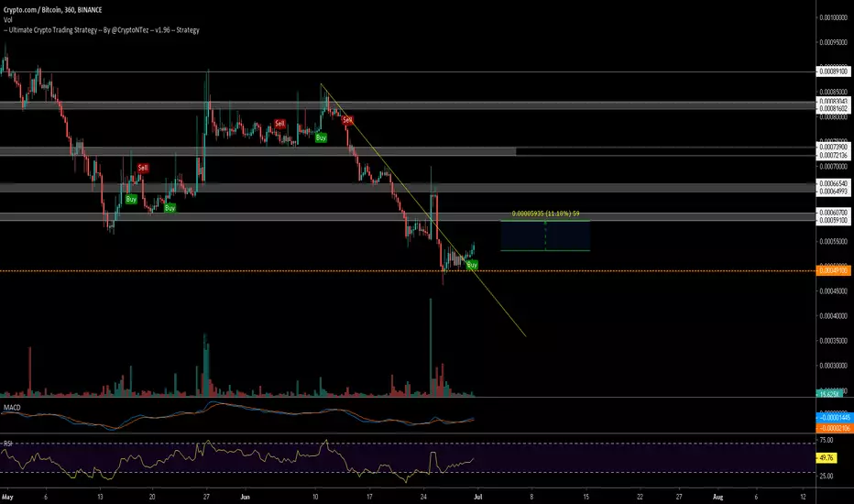Click the 0.00045000 price scale tick

click(833, 291)
